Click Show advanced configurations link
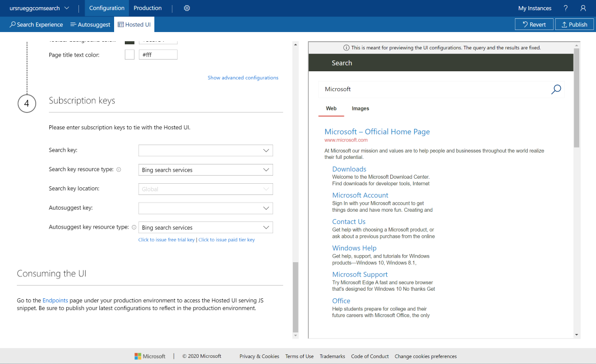The width and height of the screenshot is (596, 364). pos(243,77)
